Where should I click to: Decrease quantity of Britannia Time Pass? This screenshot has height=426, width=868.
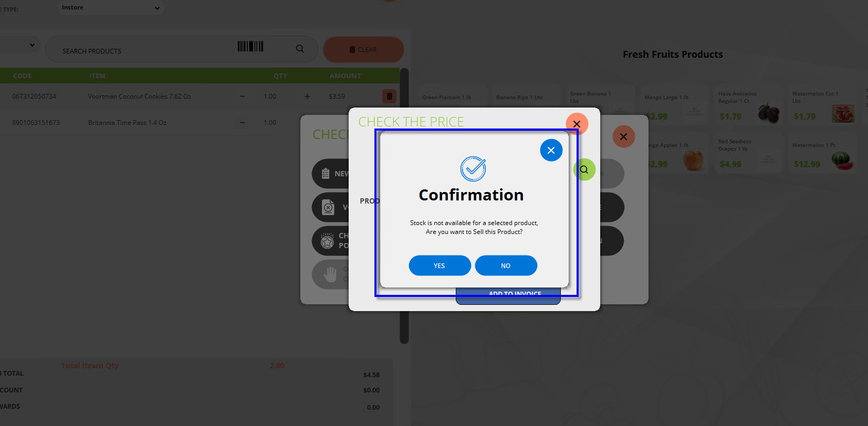pyautogui.click(x=242, y=123)
